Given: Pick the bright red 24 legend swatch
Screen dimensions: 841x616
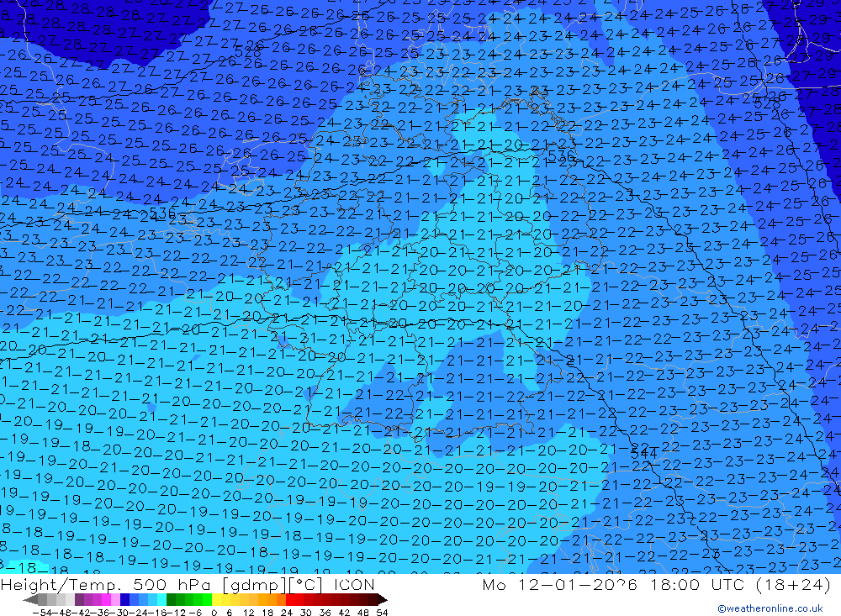Looking at the screenshot, I should point(290,600).
